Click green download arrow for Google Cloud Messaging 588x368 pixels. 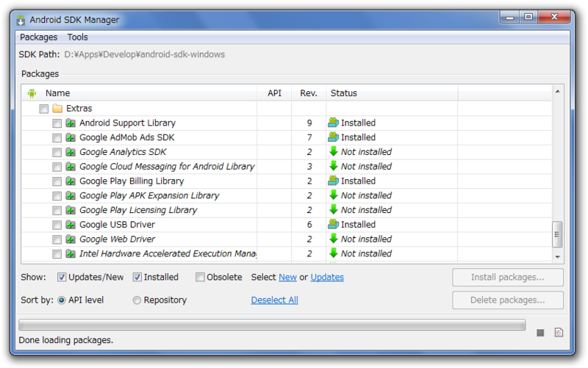(333, 166)
